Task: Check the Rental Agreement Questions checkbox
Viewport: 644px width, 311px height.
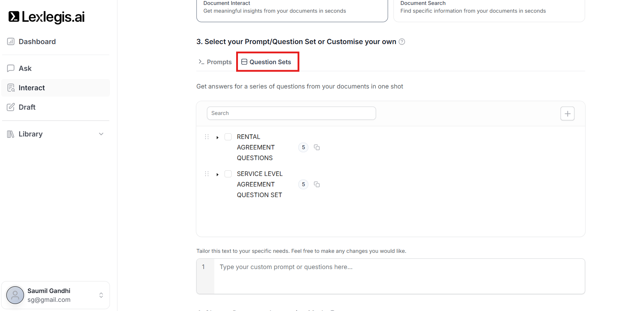Action: click(x=228, y=137)
